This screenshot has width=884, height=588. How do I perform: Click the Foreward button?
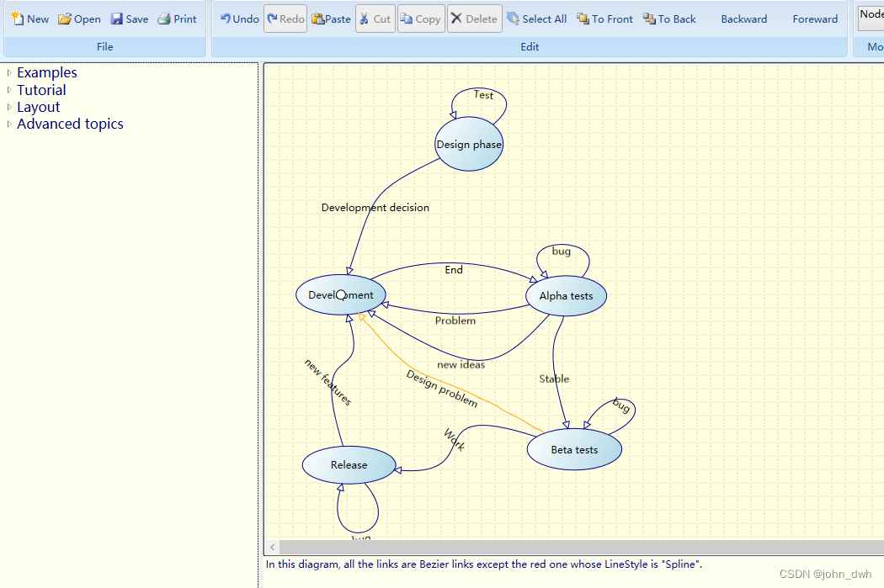click(814, 18)
